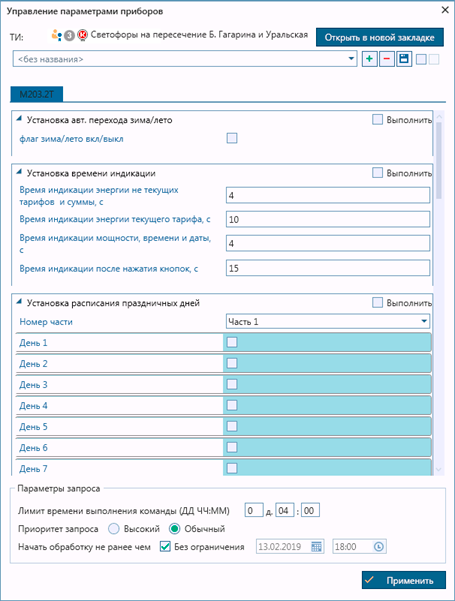Switch to the М203.2Т tab
This screenshot has width=455, height=601.
point(36,94)
